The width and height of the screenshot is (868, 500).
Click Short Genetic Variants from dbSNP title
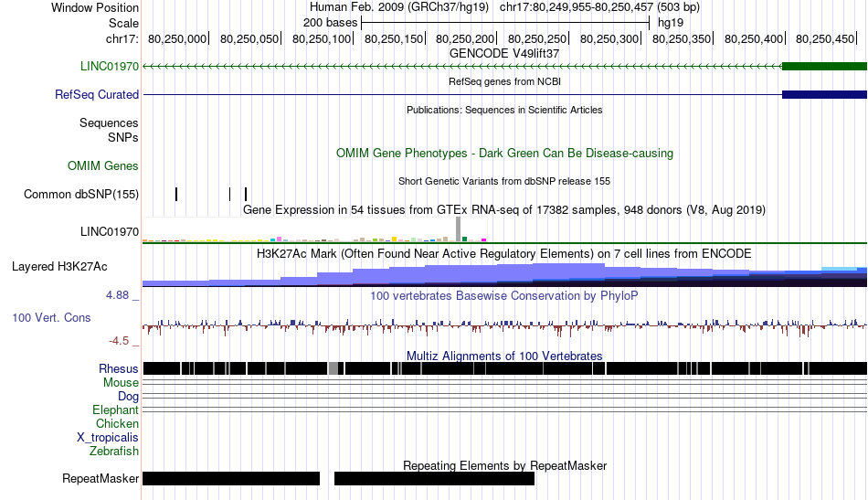point(504,181)
